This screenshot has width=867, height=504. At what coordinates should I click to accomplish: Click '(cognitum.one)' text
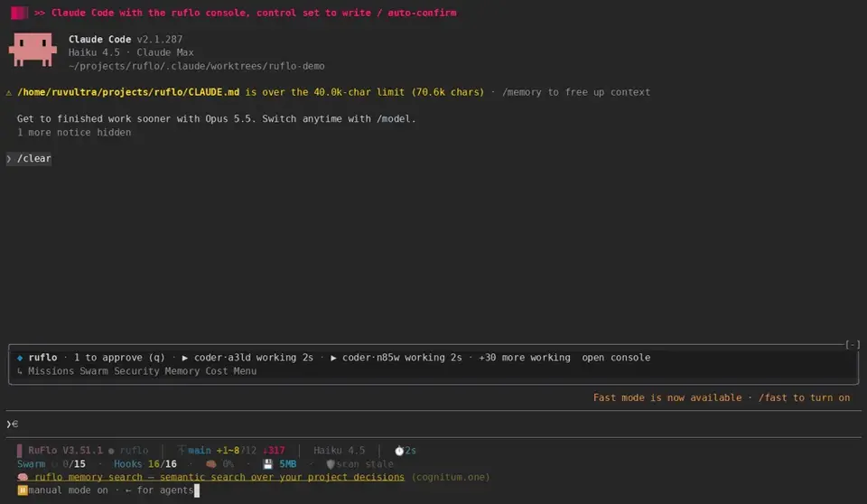pos(450,477)
